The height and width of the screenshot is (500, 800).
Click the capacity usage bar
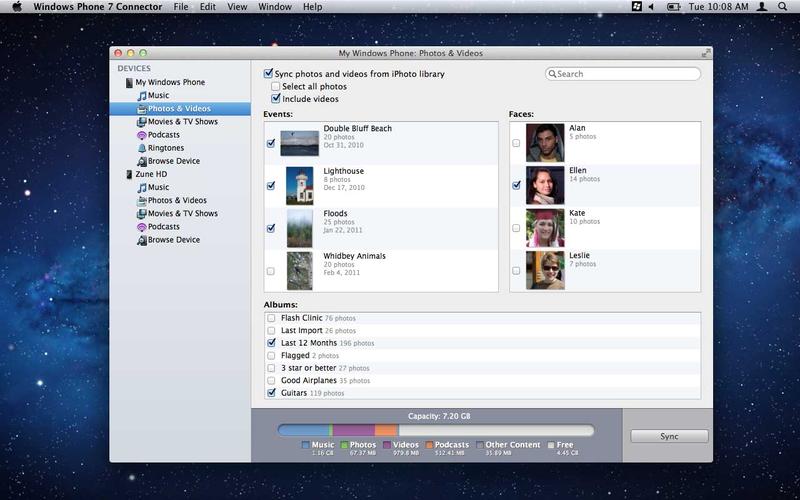click(436, 430)
